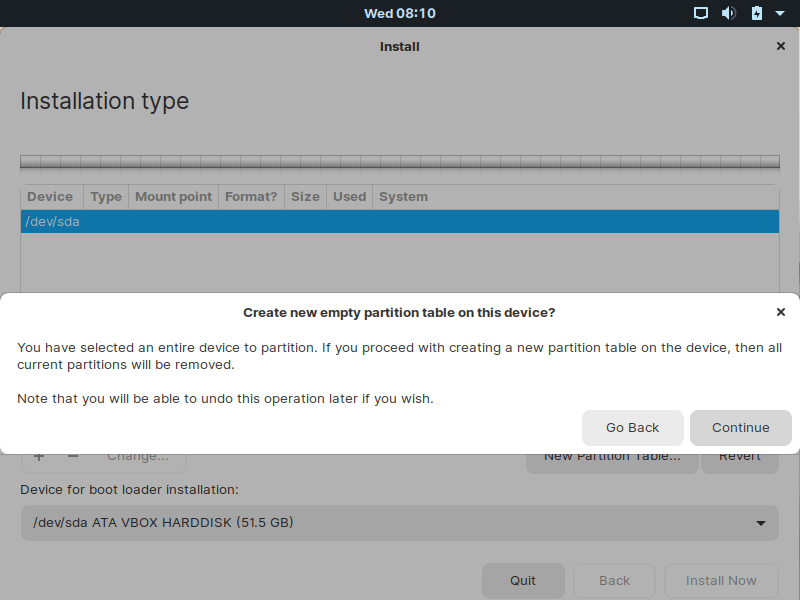Select the /dev/sda device row
Viewport: 800px width, 600px height.
[x=399, y=221]
